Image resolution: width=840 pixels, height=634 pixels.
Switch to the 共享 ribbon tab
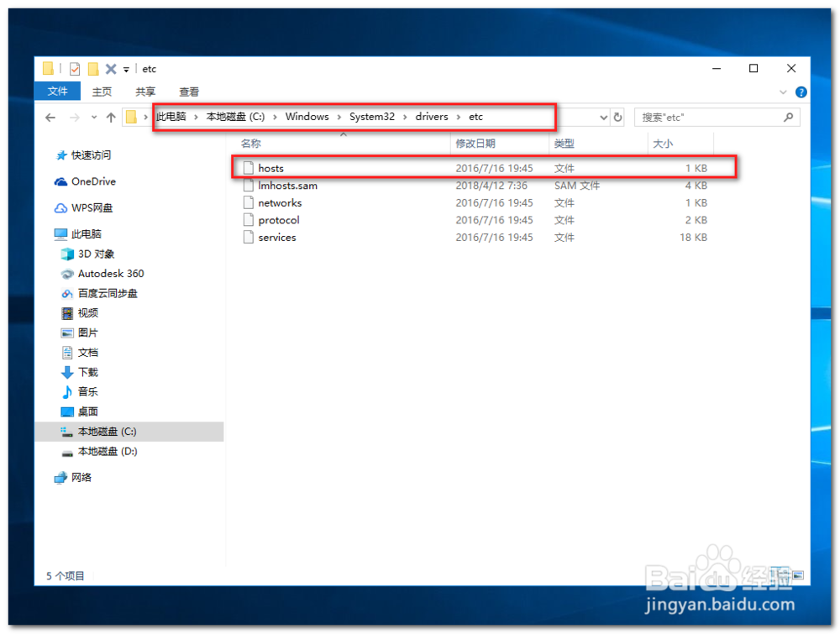(145, 92)
